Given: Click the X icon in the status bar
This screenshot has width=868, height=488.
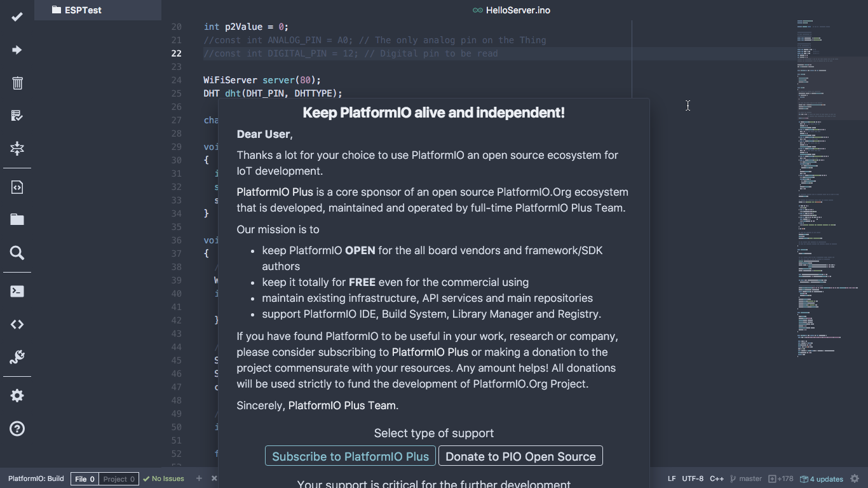Looking at the screenshot, I should [214, 478].
